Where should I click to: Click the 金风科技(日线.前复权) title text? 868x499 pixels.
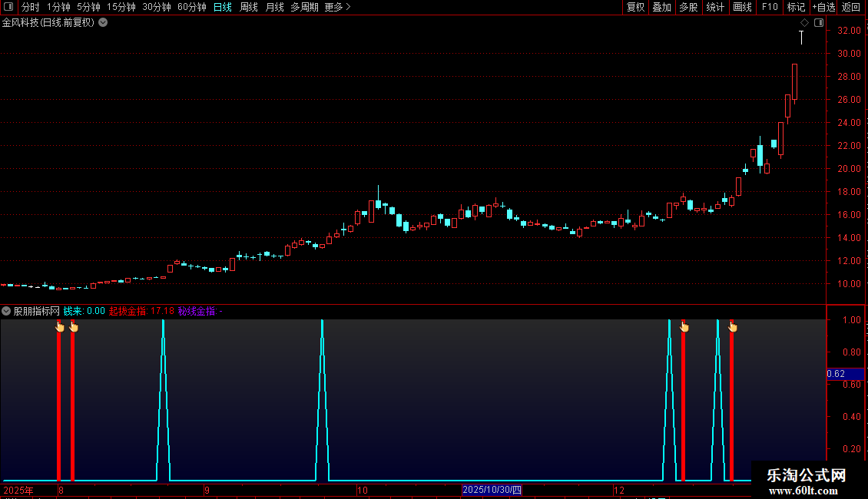pos(48,23)
